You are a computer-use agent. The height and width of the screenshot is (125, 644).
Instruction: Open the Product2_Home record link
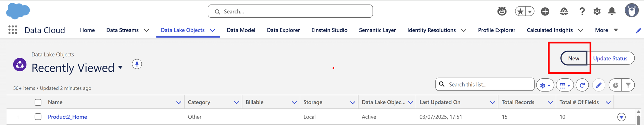[x=67, y=117]
